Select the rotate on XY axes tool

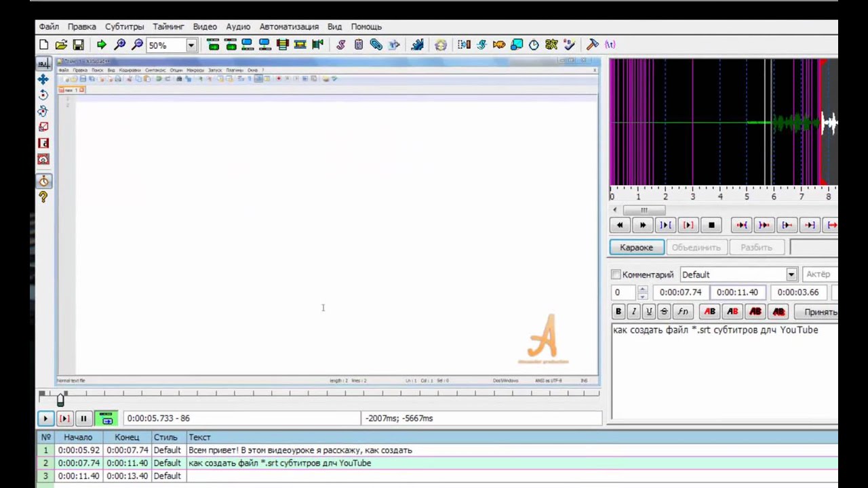pos(43,111)
